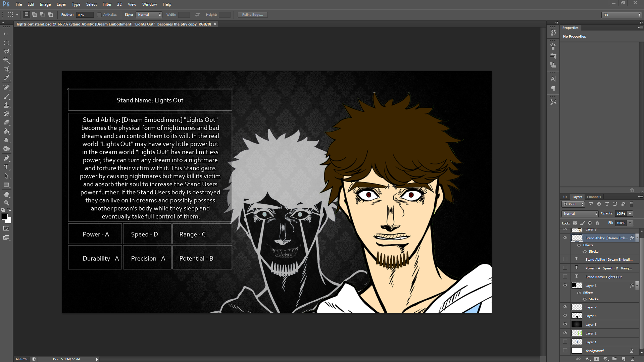Viewport: 644px width, 362px height.
Task: Select the Horizontal Type tool
Action: click(x=6, y=167)
